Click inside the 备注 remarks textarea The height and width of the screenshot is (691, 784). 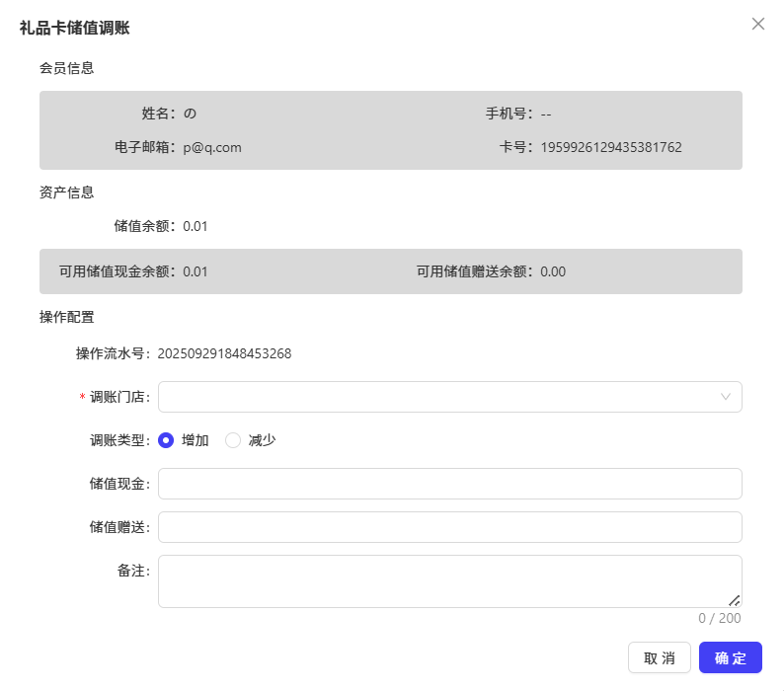[450, 581]
